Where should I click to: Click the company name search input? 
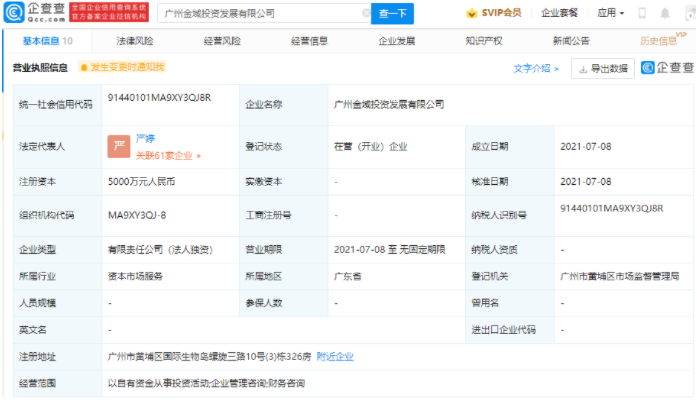tap(262, 13)
